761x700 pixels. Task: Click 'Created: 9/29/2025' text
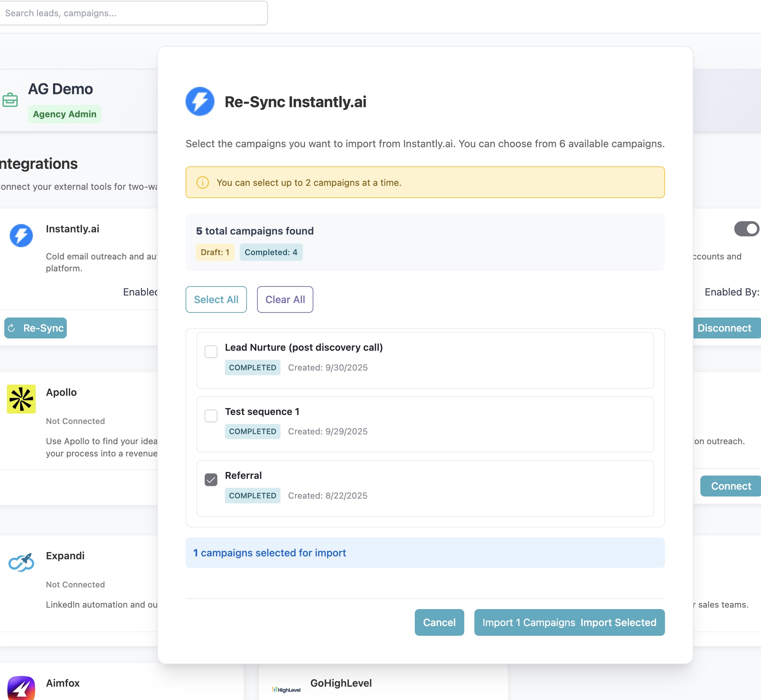(328, 432)
